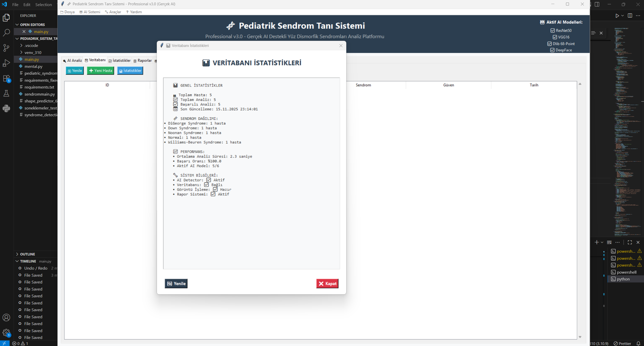
Task: Open Source Control view icon
Action: tap(6, 48)
